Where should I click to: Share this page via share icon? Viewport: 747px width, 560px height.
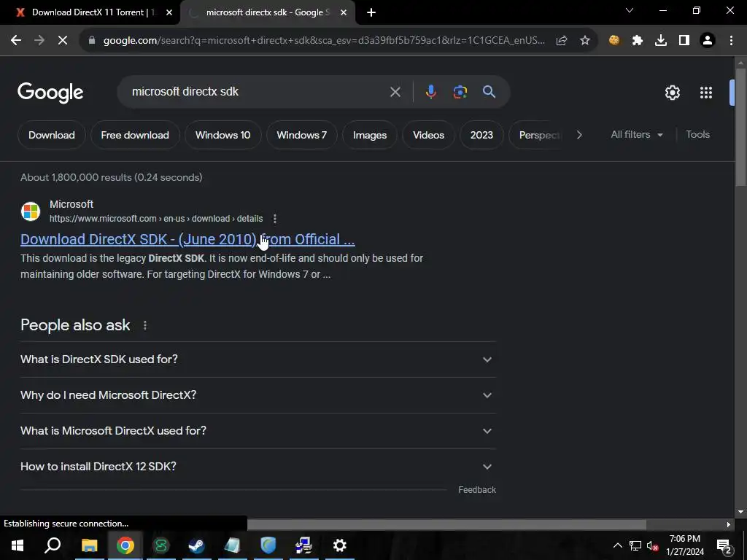[x=562, y=41]
